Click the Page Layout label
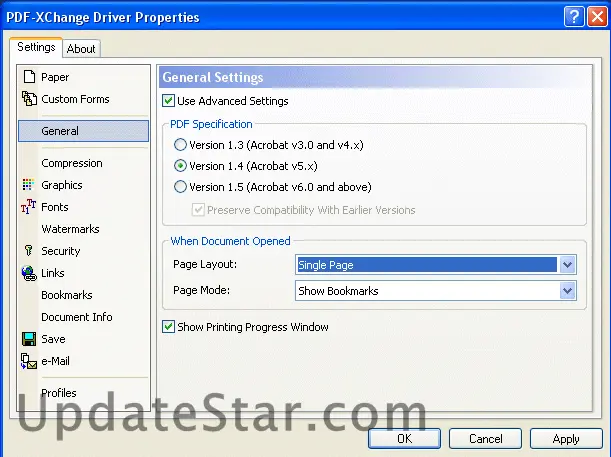This screenshot has width=611, height=457. point(205,264)
